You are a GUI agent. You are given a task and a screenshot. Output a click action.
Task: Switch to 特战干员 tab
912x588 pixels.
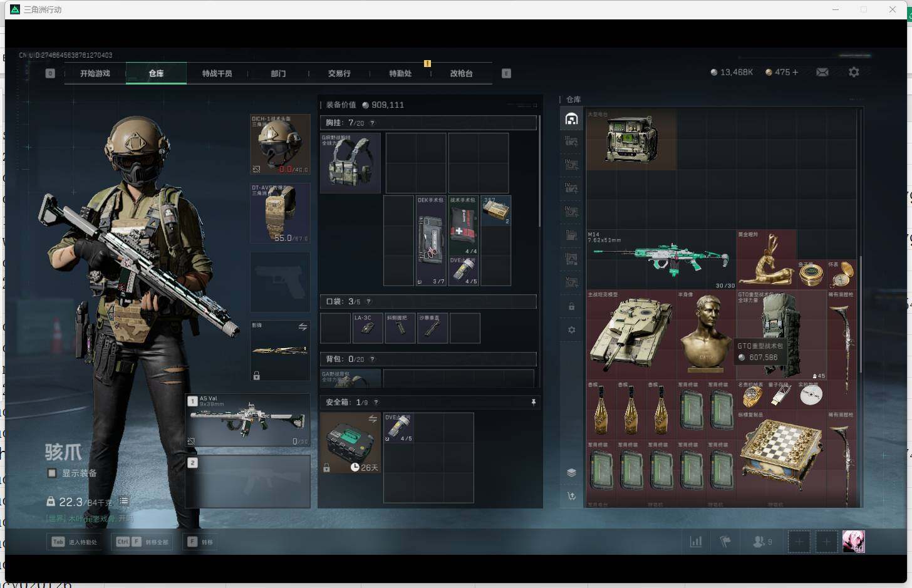coord(217,73)
